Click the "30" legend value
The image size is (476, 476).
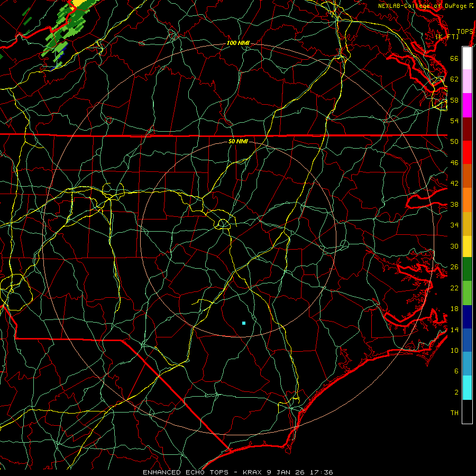(x=454, y=246)
